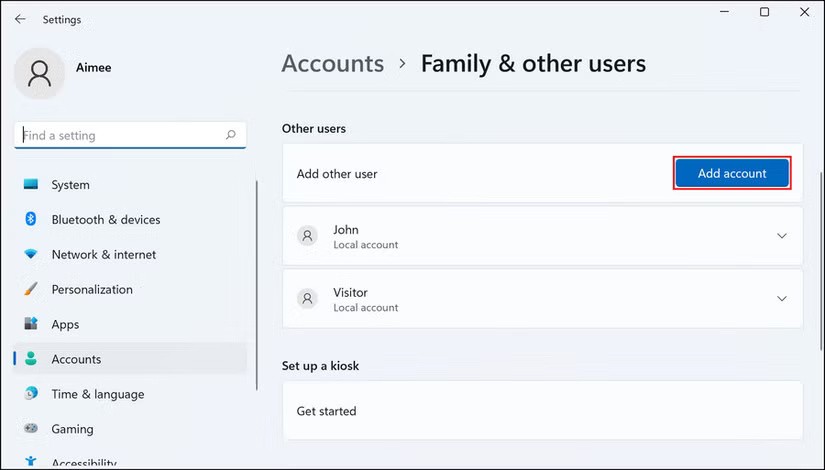Image resolution: width=825 pixels, height=470 pixels.
Task: Click the search magnifier icon
Action: (x=231, y=135)
